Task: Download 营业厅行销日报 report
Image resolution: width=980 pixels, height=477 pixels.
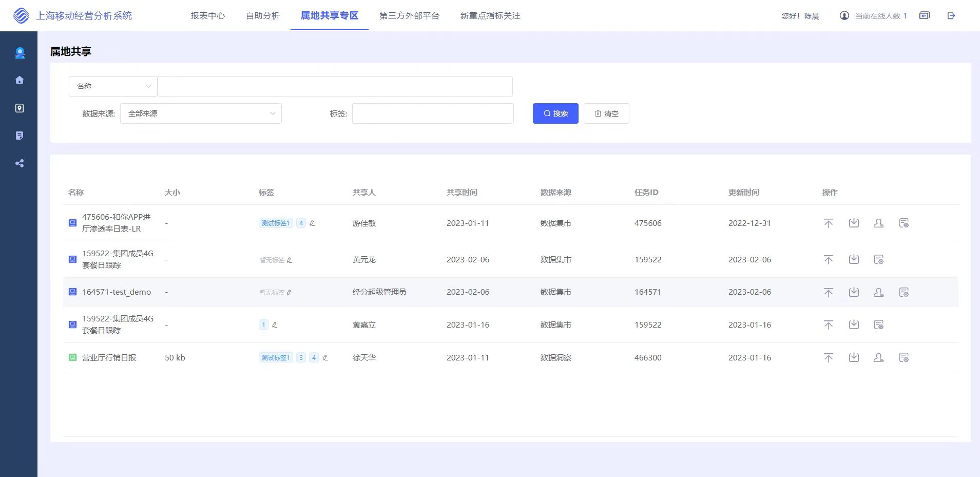Action: coord(854,357)
